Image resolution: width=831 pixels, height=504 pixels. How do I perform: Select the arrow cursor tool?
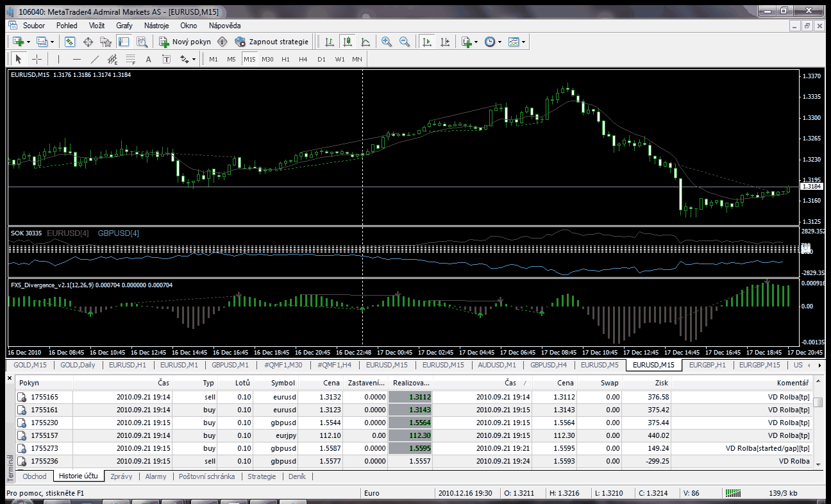pyautogui.click(x=19, y=59)
